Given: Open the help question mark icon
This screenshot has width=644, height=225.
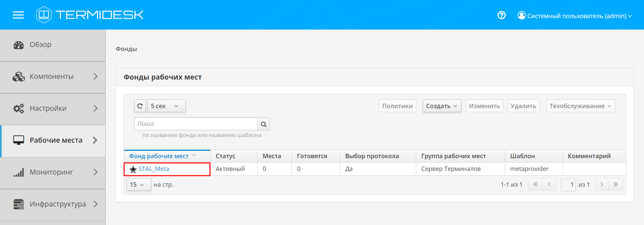Looking at the screenshot, I should (x=501, y=15).
